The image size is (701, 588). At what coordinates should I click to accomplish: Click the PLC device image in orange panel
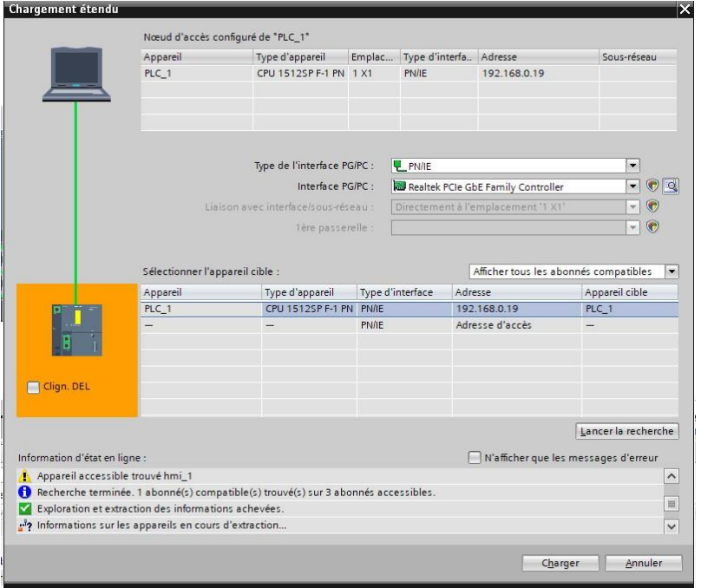[77, 330]
